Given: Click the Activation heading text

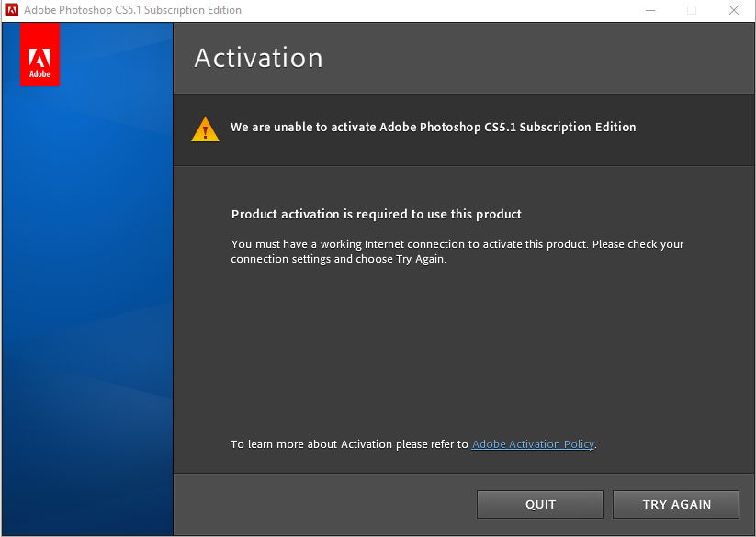Looking at the screenshot, I should tap(258, 58).
